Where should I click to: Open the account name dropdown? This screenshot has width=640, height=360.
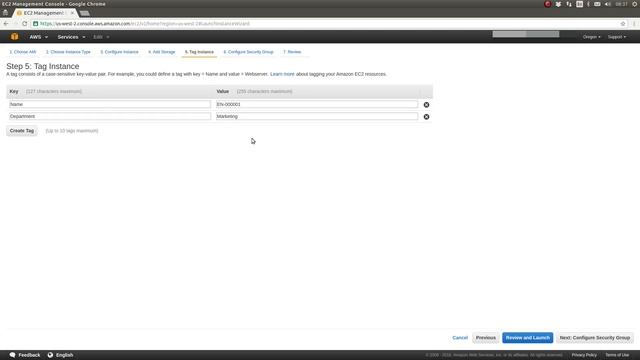click(526, 34)
